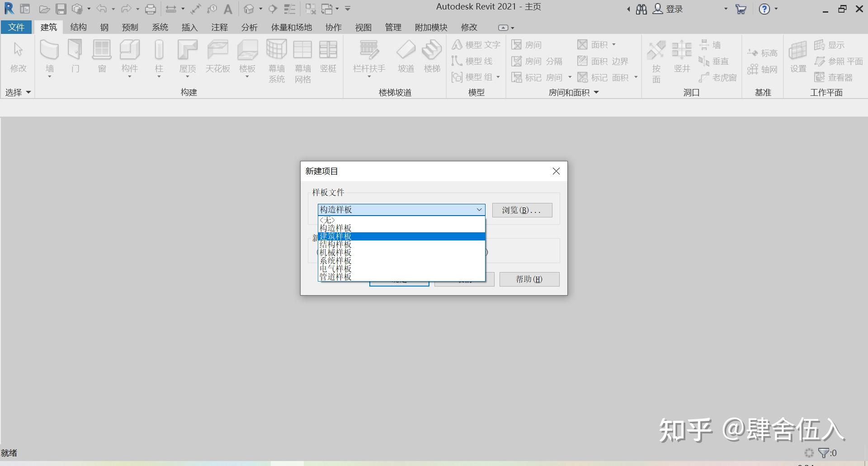Choose 构造样板 in the dropdown list
Viewport: 868px width, 466px height.
pos(401,228)
